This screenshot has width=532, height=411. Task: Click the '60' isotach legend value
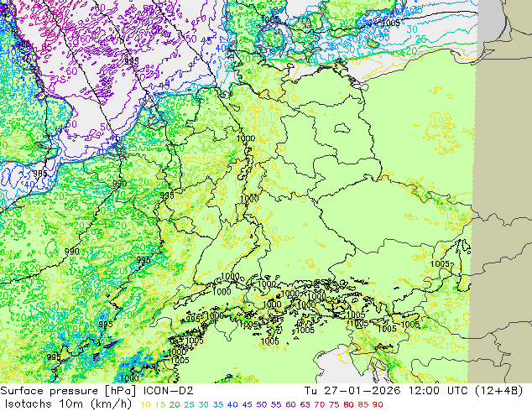290,404
